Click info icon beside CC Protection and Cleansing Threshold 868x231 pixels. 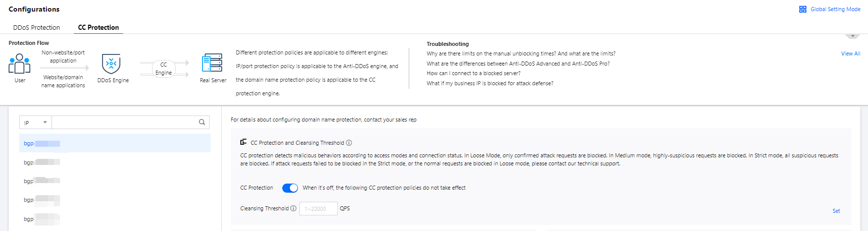point(349,143)
